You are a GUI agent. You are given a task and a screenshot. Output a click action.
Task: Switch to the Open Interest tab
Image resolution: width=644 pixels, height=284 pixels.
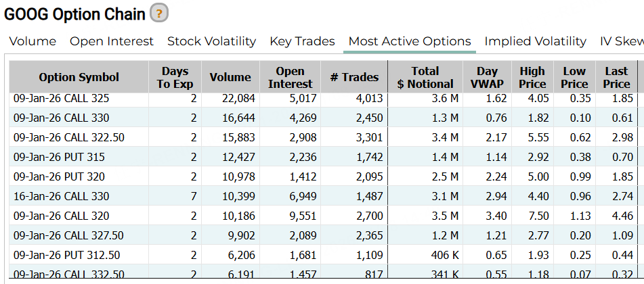pos(112,41)
